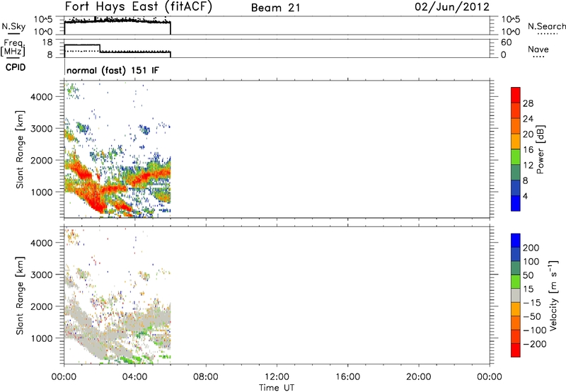Click the -100 label on Velocity colorbar

535,330
